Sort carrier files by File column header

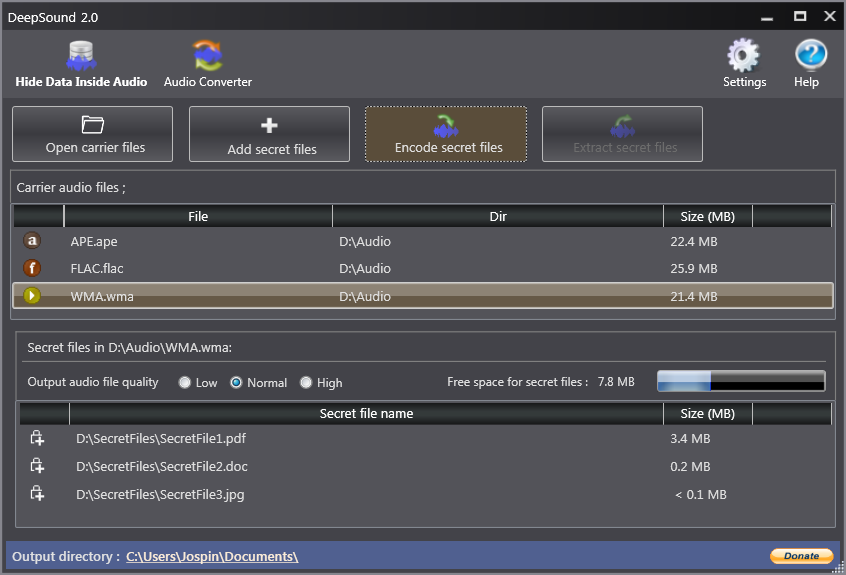coord(198,216)
